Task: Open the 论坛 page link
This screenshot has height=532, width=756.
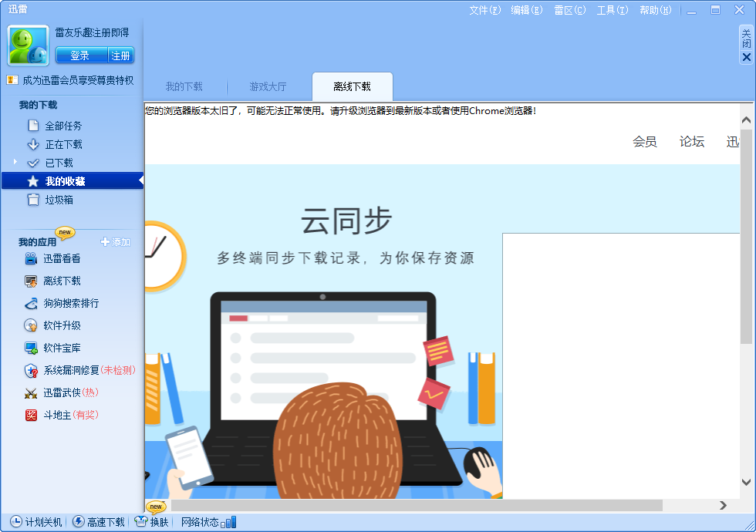Action: [x=692, y=141]
